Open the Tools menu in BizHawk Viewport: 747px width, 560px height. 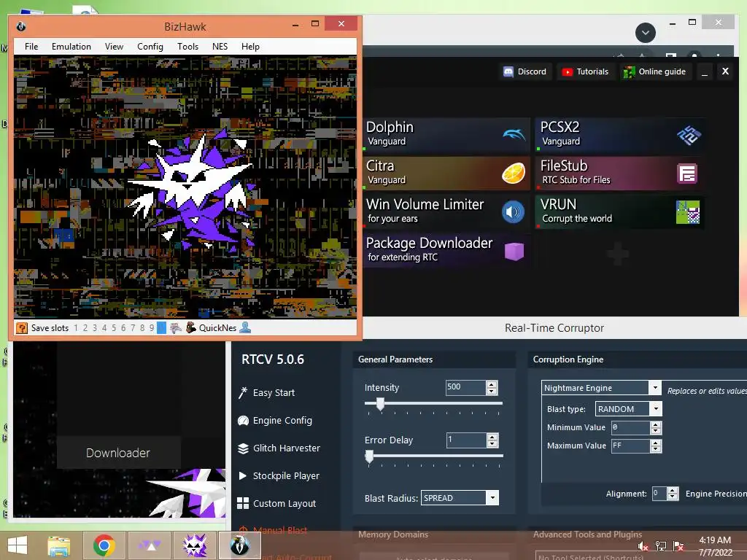pyautogui.click(x=187, y=46)
